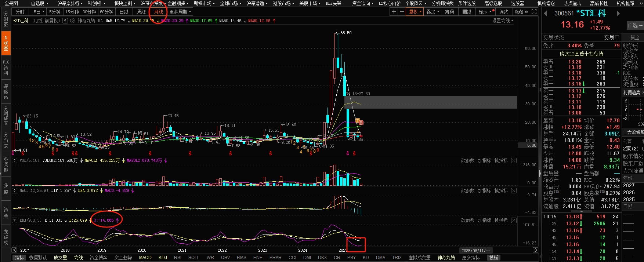644x262 pixels.
Task: Switch to the 分时 tab
Action: (20, 12)
